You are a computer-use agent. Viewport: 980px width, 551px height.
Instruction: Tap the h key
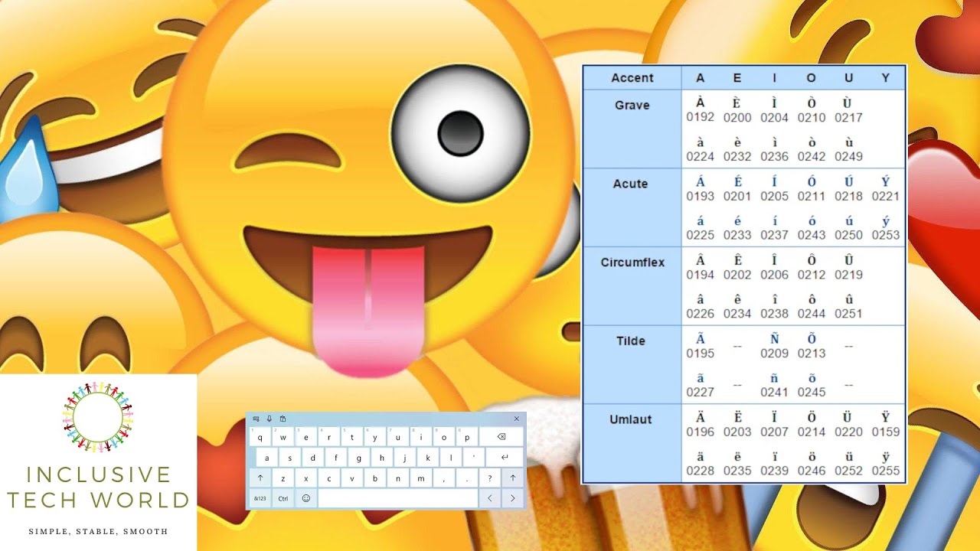[x=382, y=457]
